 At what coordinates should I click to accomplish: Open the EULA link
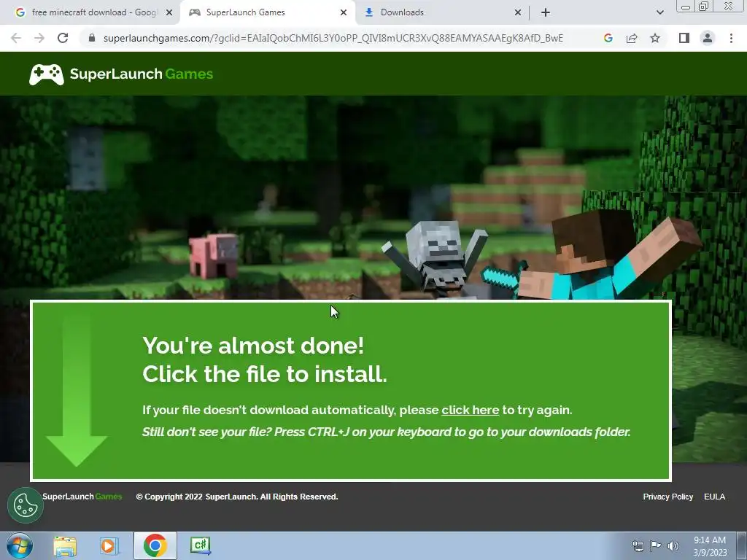click(x=715, y=497)
